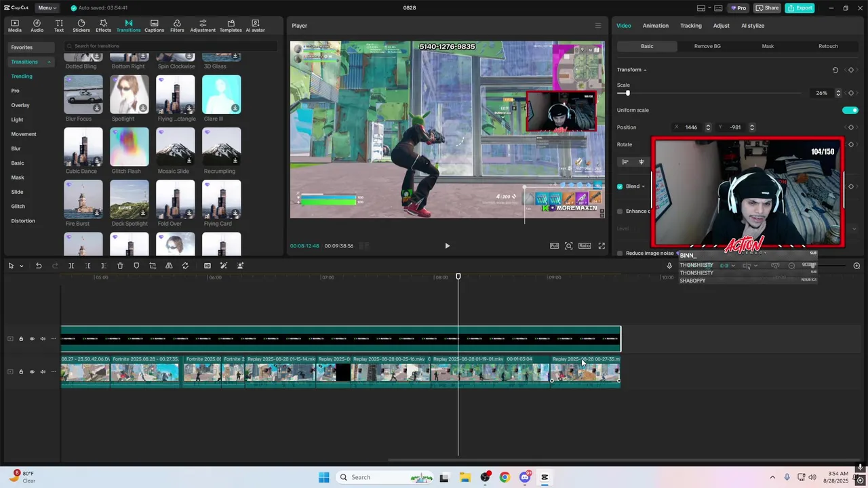This screenshot has width=868, height=488.
Task: Play the video preview
Action: (x=447, y=246)
